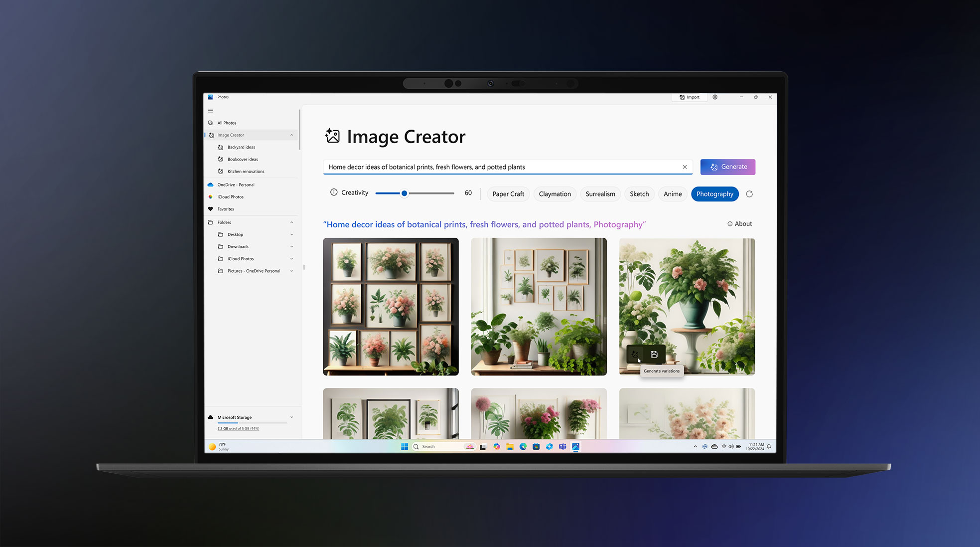This screenshot has width=980, height=547.
Task: Click the Favorites heart icon
Action: (x=211, y=209)
